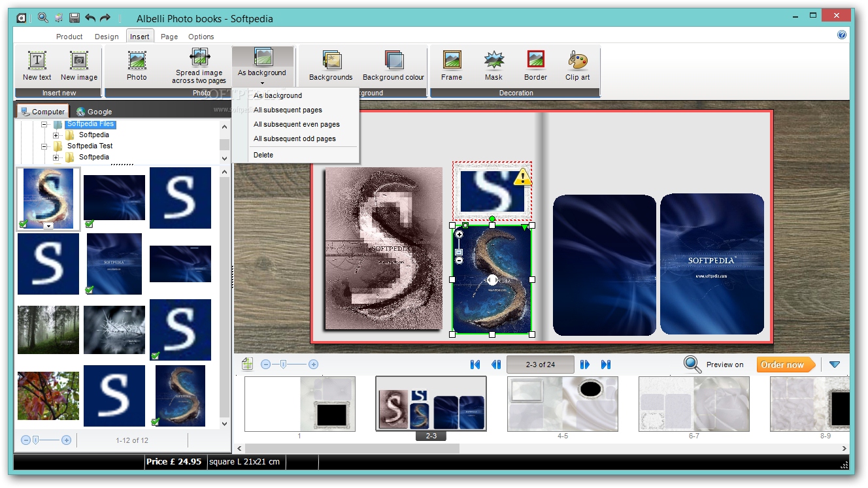868x488 pixels.
Task: Switch to the Google source tab
Action: 94,112
